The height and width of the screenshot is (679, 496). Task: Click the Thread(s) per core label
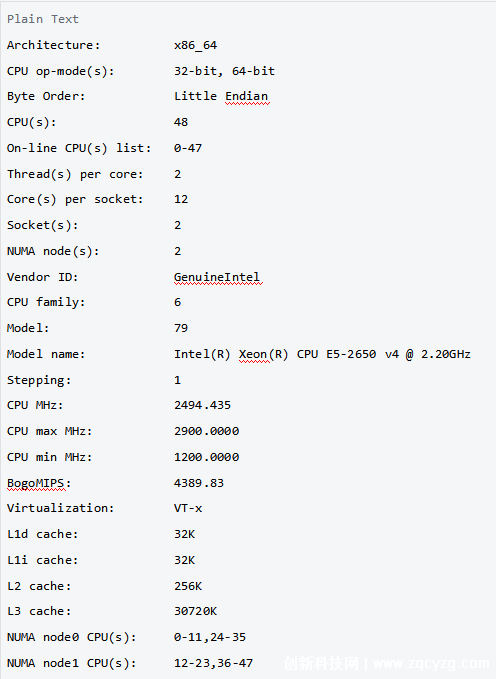(x=75, y=174)
